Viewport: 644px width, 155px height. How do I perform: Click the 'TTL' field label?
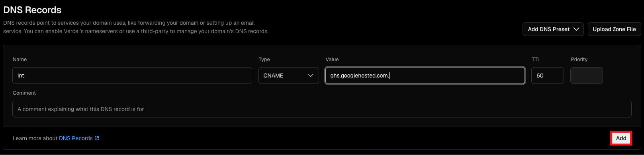(536, 59)
